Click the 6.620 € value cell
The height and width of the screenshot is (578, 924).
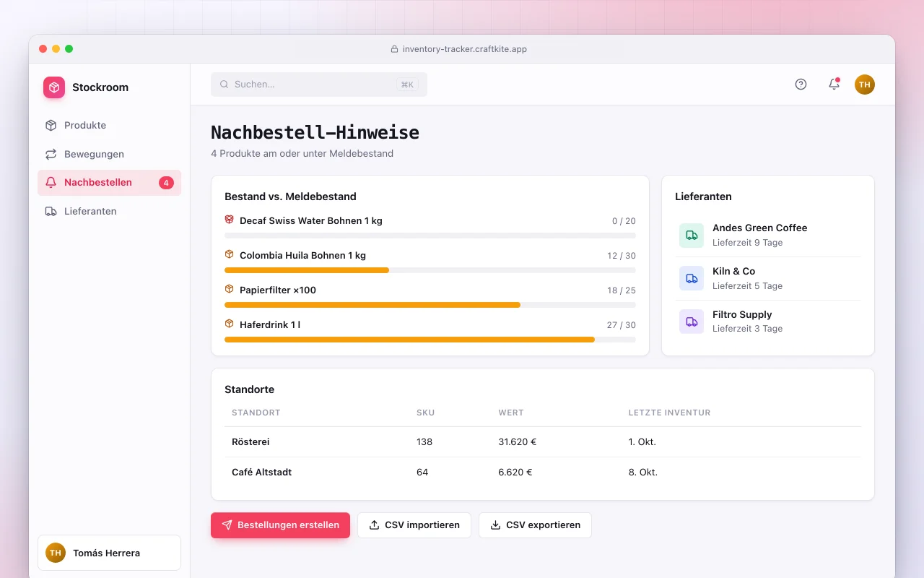(x=515, y=472)
